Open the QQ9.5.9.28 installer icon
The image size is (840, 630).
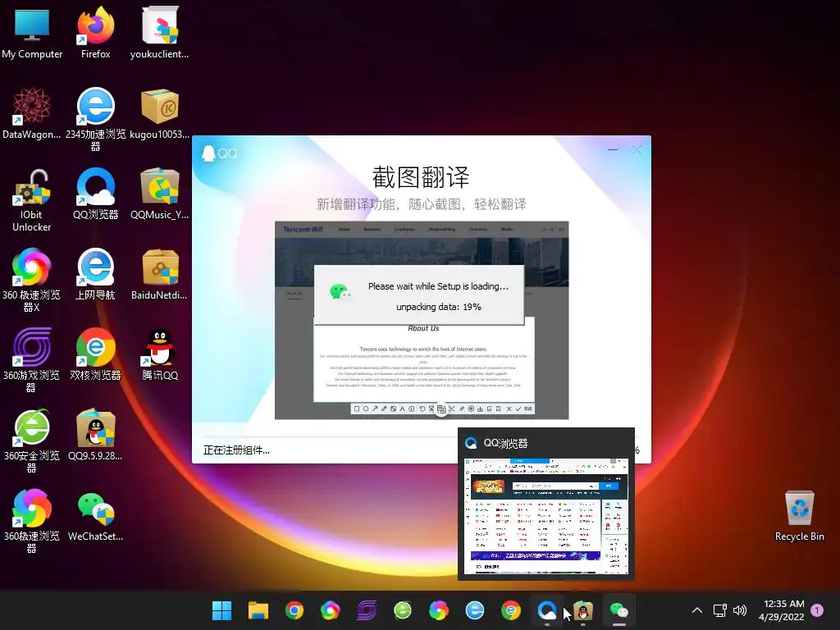tap(95, 435)
